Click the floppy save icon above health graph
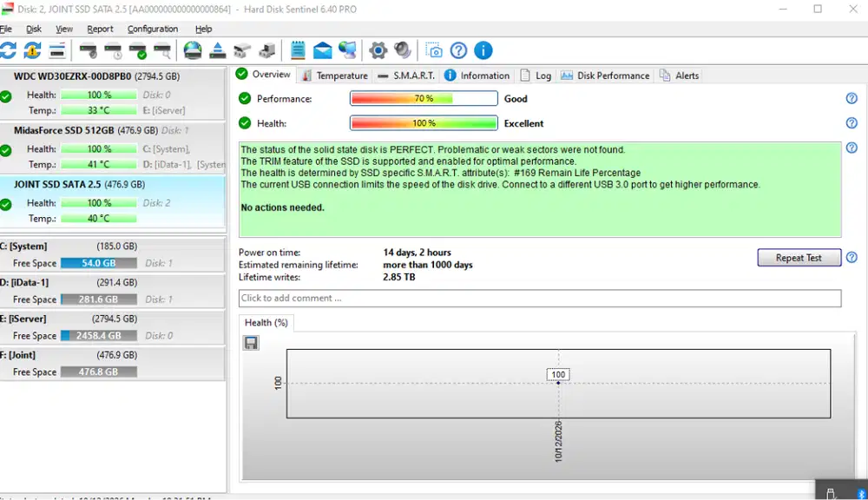 251,343
